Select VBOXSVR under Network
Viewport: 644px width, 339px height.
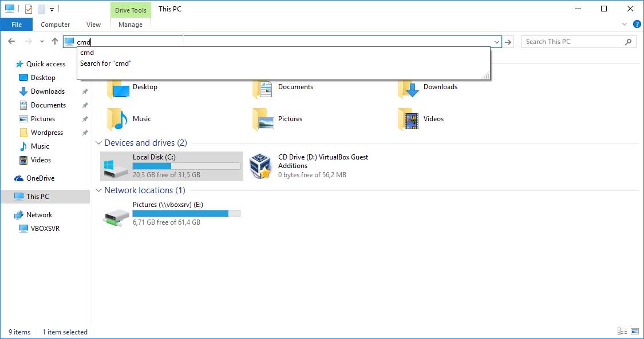45,228
